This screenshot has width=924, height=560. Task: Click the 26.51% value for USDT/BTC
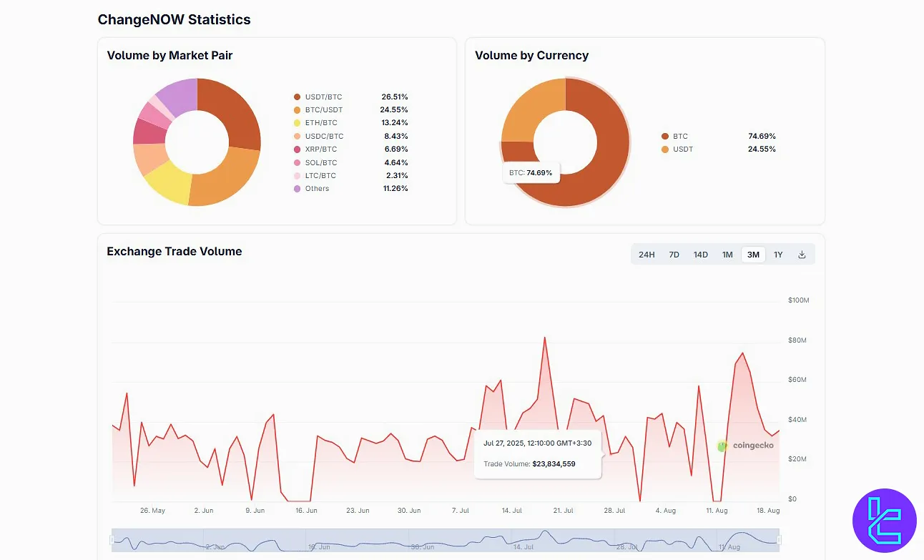pyautogui.click(x=395, y=97)
